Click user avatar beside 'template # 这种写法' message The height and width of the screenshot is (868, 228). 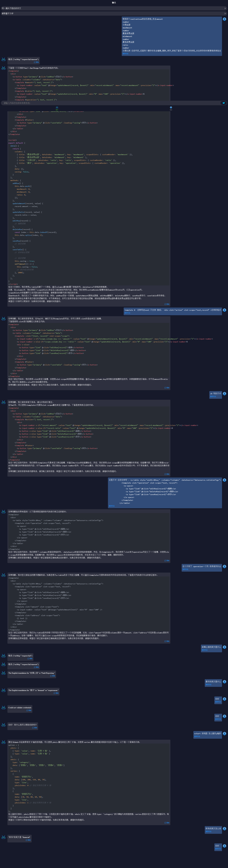pos(225,310)
